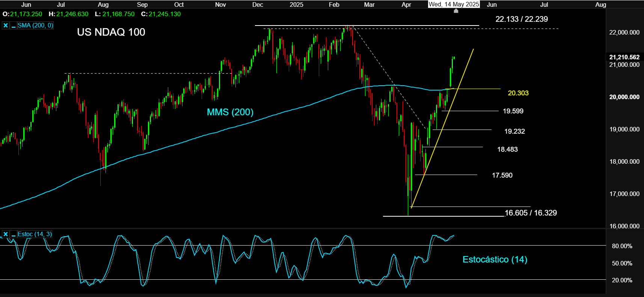Select the MMS (200) annotation text
Viewport: 644px width, 297px height.
(x=230, y=112)
